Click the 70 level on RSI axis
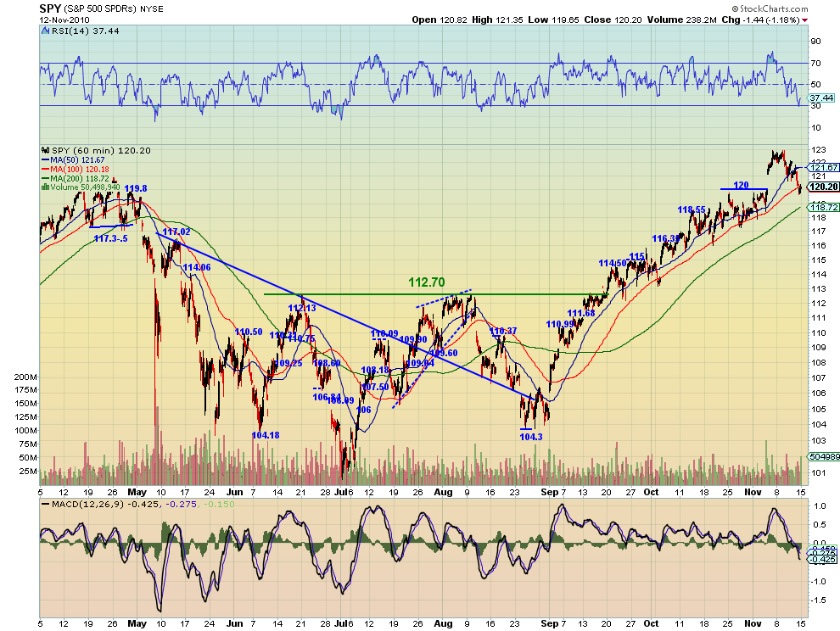This screenshot has width=840, height=631. (x=815, y=64)
